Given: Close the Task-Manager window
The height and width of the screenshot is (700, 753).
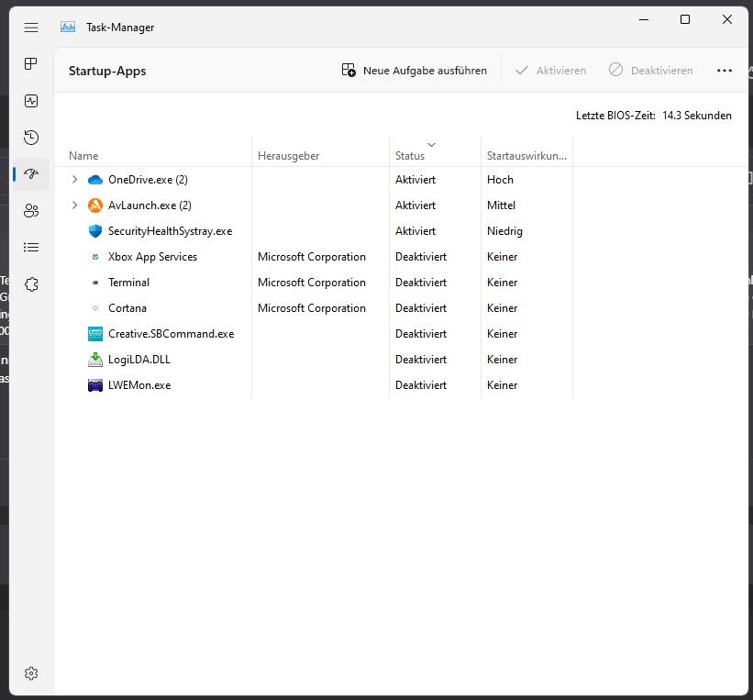Looking at the screenshot, I should pos(727,19).
